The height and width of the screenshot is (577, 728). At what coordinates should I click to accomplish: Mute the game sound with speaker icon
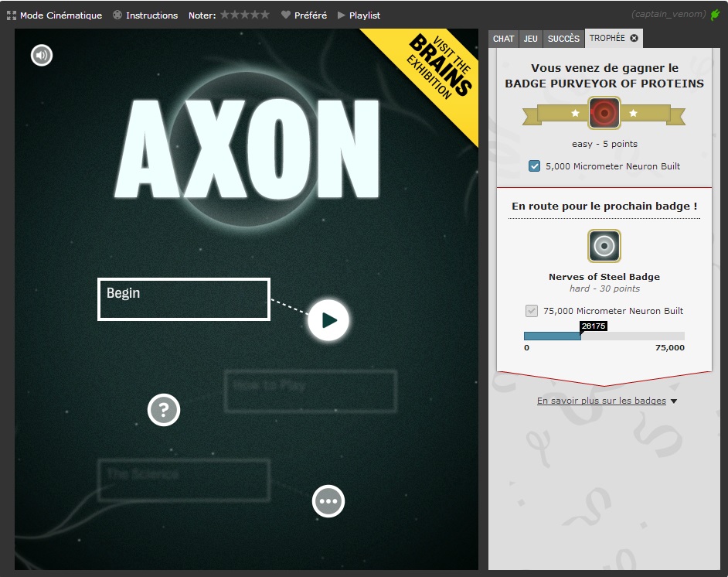click(x=42, y=55)
